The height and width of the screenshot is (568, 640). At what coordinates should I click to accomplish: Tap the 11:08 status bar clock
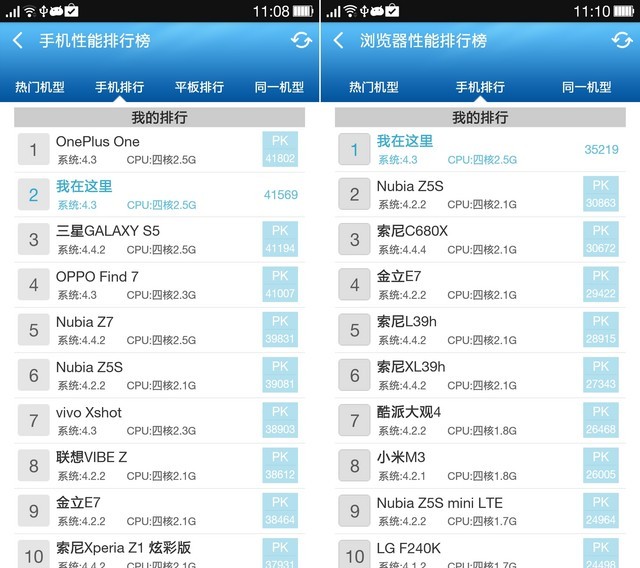coord(271,11)
